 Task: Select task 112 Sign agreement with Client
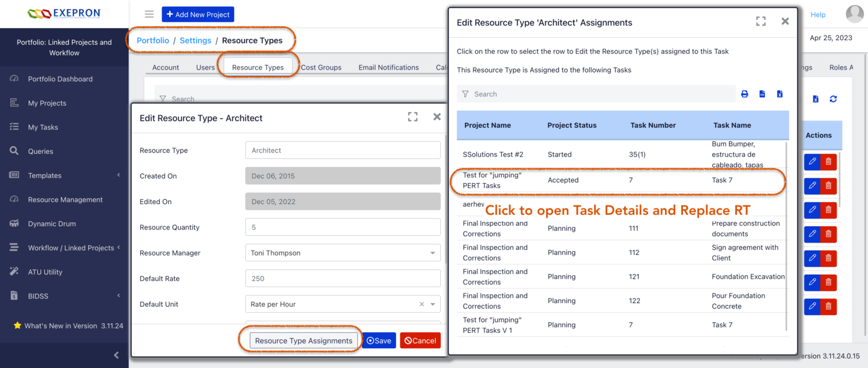[x=622, y=253]
